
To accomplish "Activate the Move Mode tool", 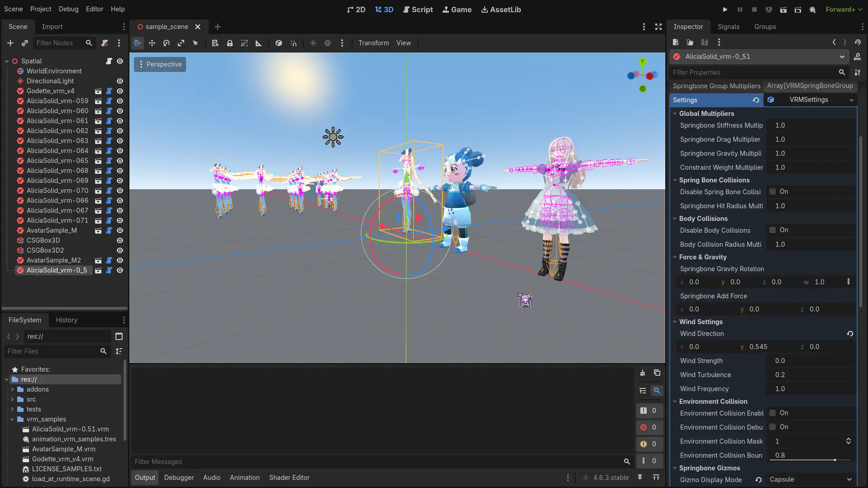I will [x=152, y=43].
